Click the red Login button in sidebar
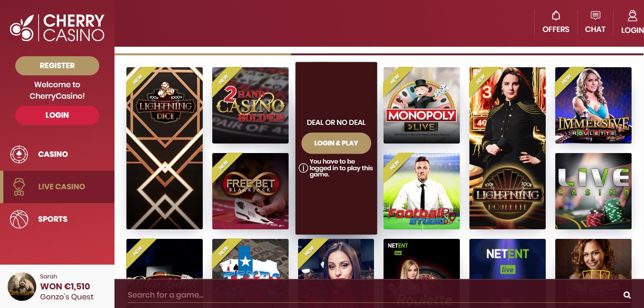Viewport: 644px width, 308px height. tap(57, 115)
